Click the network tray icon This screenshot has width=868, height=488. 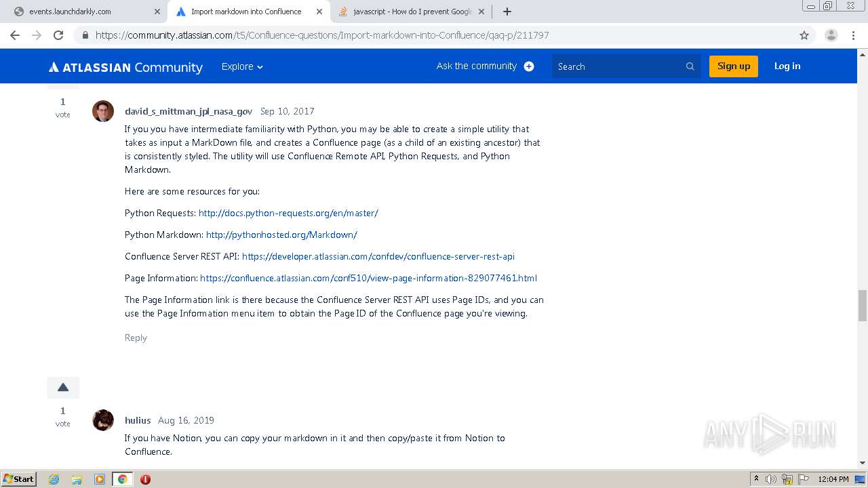[787, 479]
